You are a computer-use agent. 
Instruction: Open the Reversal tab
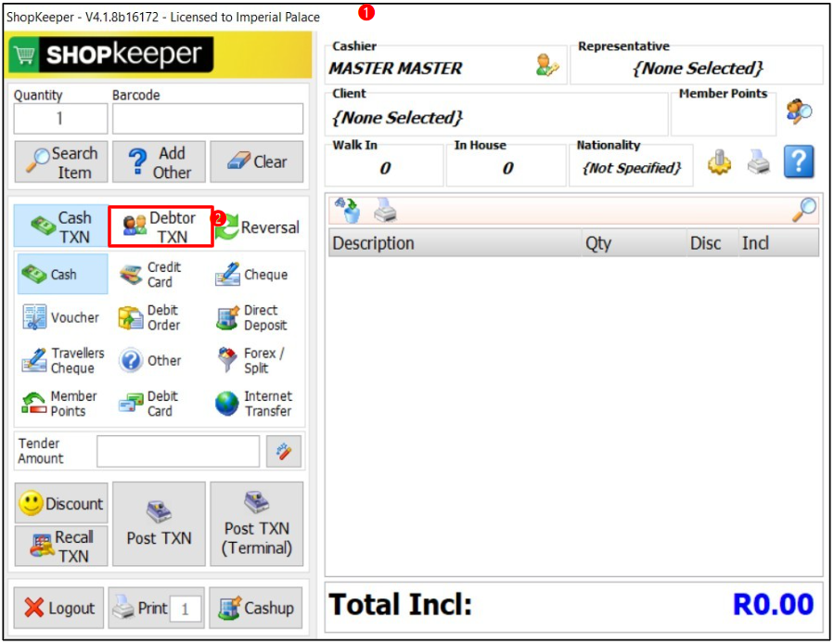(259, 227)
